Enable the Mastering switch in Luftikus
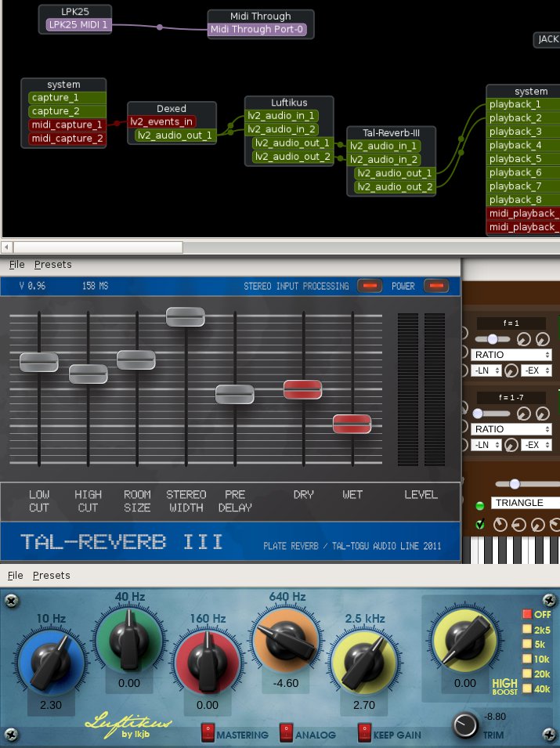 click(x=208, y=732)
